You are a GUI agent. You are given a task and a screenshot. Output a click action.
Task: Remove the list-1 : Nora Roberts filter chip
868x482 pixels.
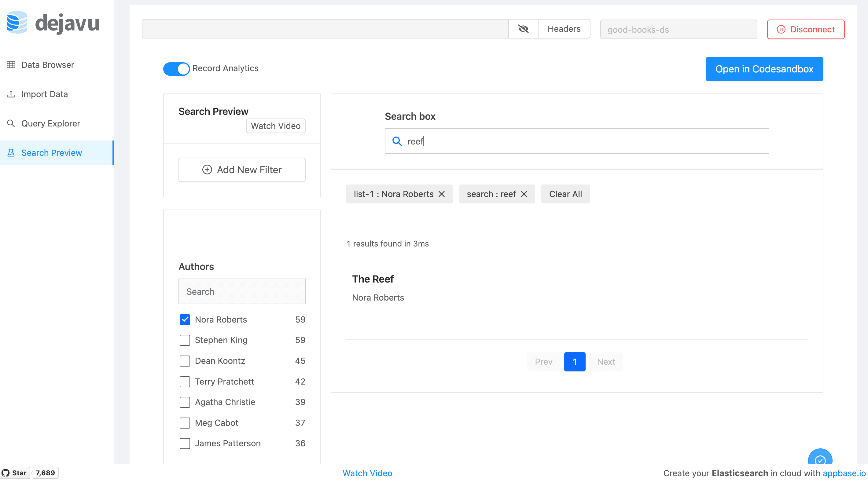tap(442, 194)
